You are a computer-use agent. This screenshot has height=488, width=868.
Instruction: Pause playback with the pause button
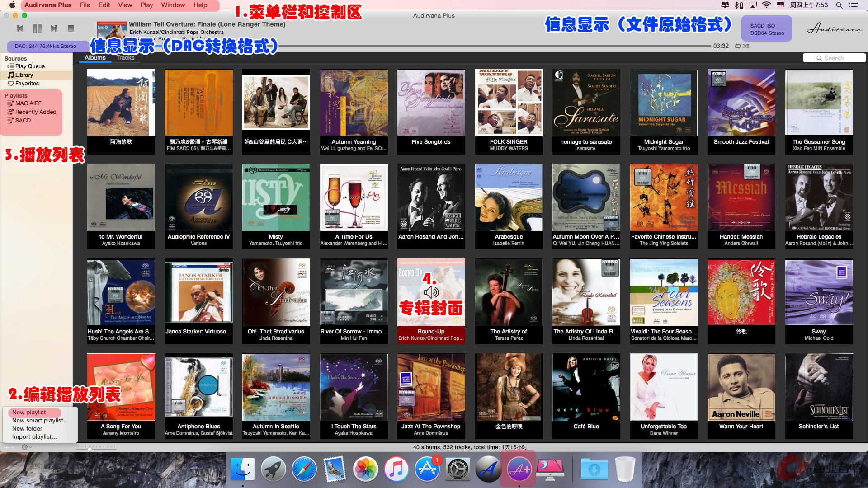click(x=38, y=28)
